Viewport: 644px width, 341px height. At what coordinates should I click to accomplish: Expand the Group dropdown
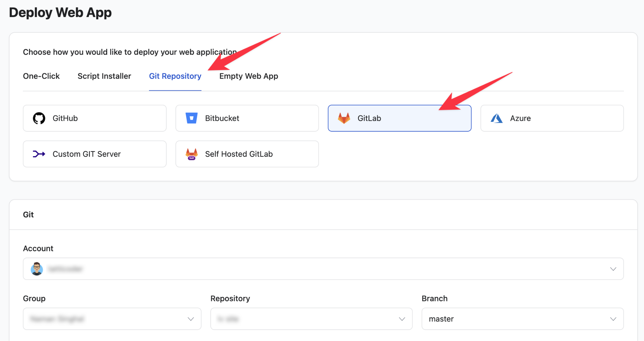tap(112, 319)
